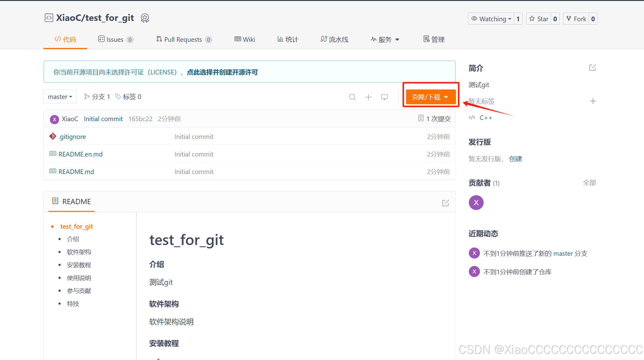Click Initial commit message in README.md row
Viewport: 644px width, 360px height.
[194, 172]
